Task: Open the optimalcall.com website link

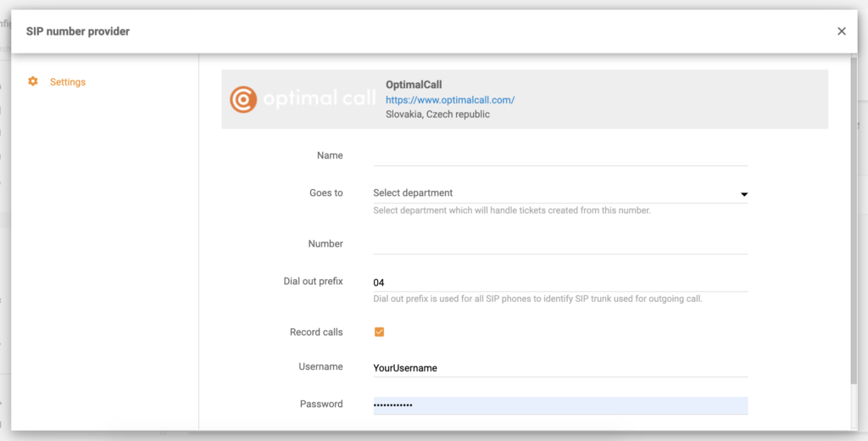Action: tap(449, 99)
